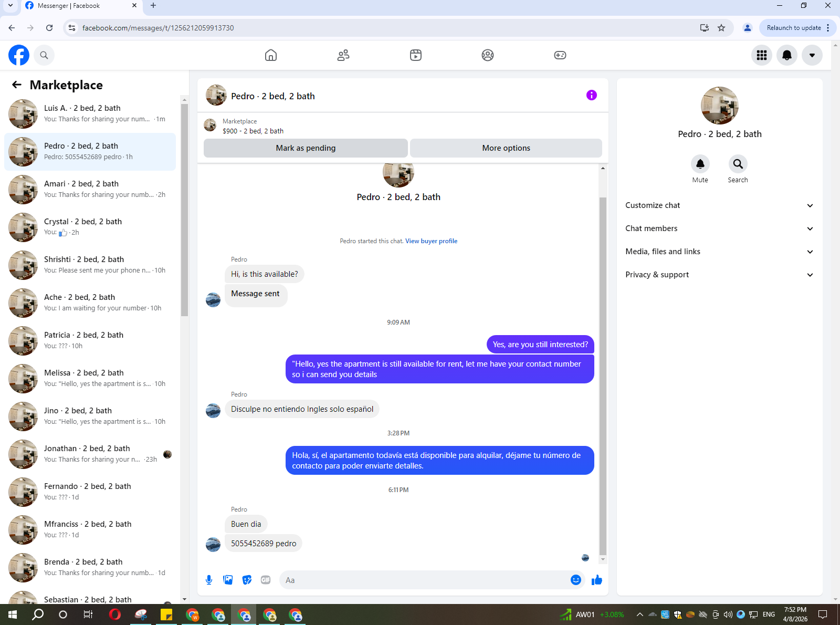The height and width of the screenshot is (625, 840).
Task: Go back in browser history
Action: click(x=12, y=28)
